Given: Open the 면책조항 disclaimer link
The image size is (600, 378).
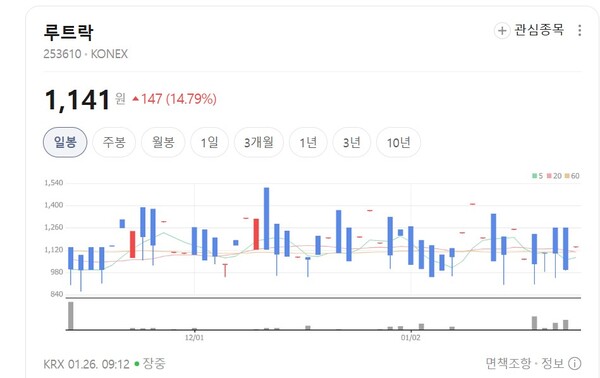Looking at the screenshot, I should (508, 363).
